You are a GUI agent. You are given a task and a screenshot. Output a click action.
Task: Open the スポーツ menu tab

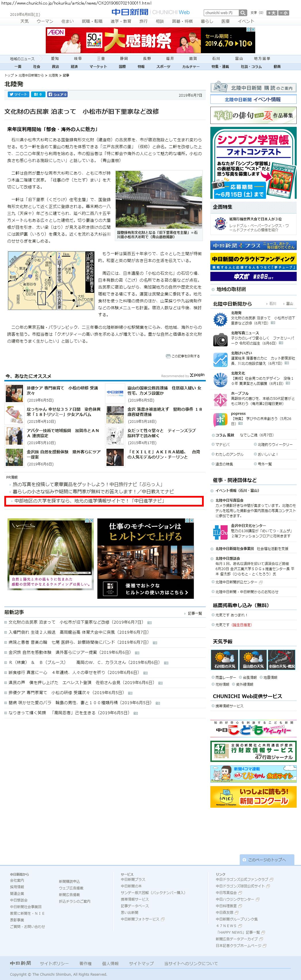163,66
